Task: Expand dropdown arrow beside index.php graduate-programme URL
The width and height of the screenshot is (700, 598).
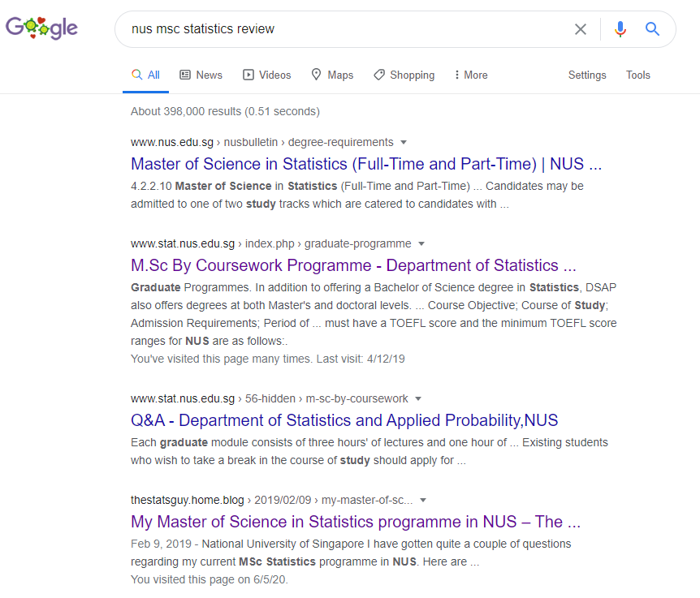Action: coord(421,243)
